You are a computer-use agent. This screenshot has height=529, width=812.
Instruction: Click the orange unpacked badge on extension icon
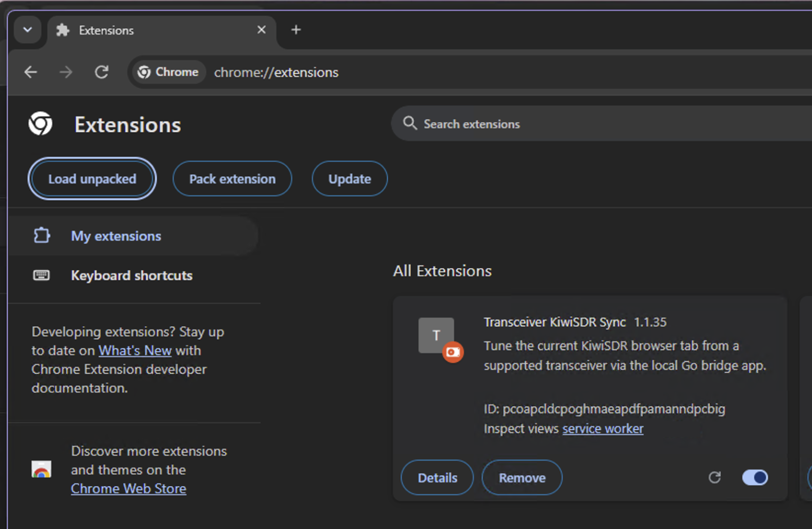coord(453,352)
